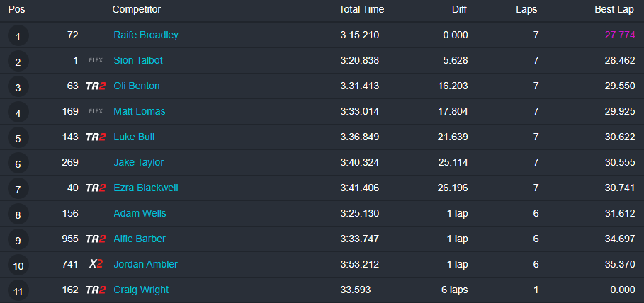Click the FLEX icon beside Matt Lomas
Image resolution: width=644 pixels, height=303 pixels.
96,111
